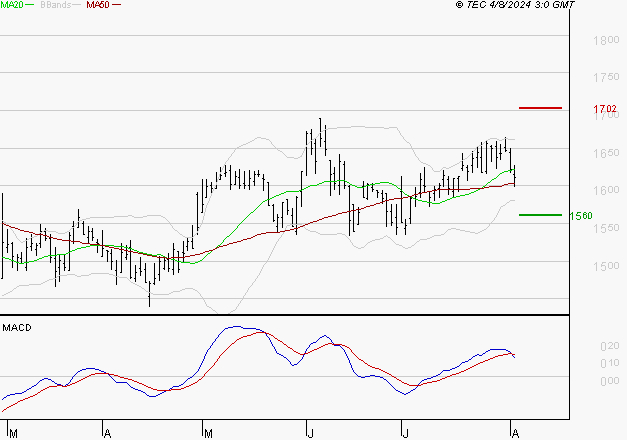Click the 1650 price axis label

[x=606, y=153]
